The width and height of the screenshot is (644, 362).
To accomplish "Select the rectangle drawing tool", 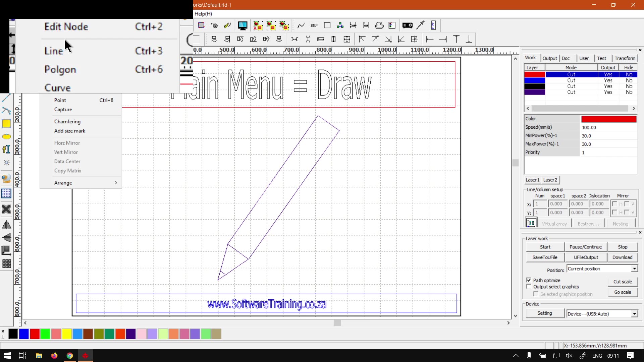I will pyautogui.click(x=6, y=124).
